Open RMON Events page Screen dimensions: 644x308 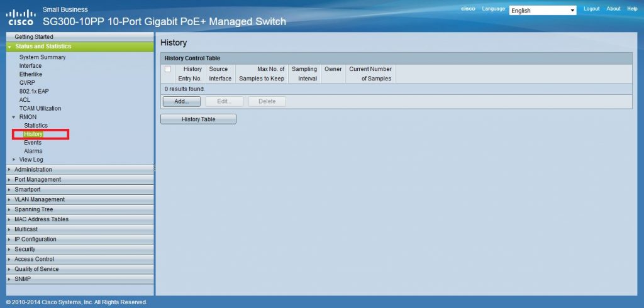click(x=33, y=143)
